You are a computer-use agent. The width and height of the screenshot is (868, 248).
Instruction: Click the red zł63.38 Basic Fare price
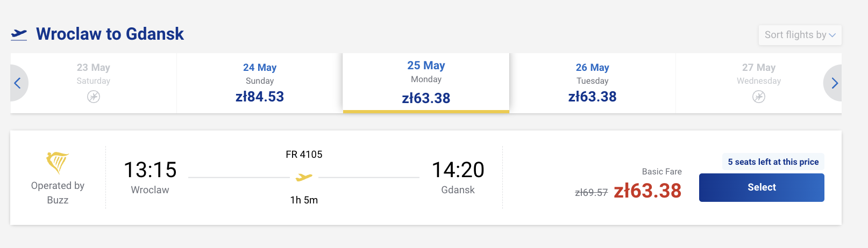point(648,191)
